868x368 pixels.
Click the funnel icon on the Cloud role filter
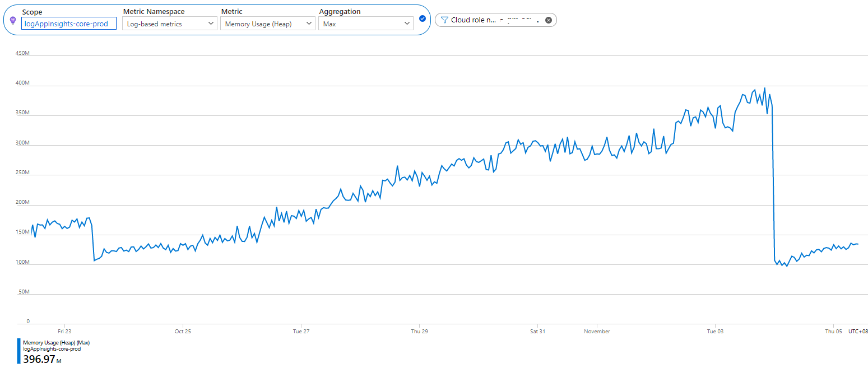[444, 20]
